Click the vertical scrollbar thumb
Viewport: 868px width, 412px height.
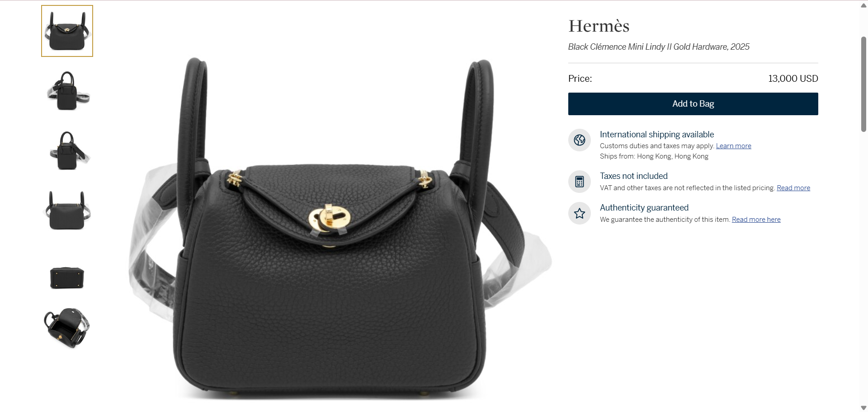click(x=863, y=84)
